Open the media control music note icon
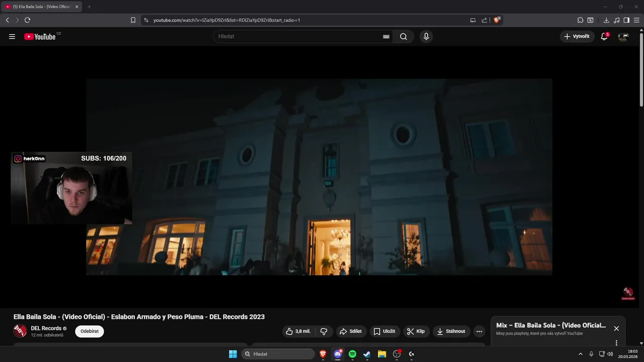The height and width of the screenshot is (362, 644). (617, 20)
